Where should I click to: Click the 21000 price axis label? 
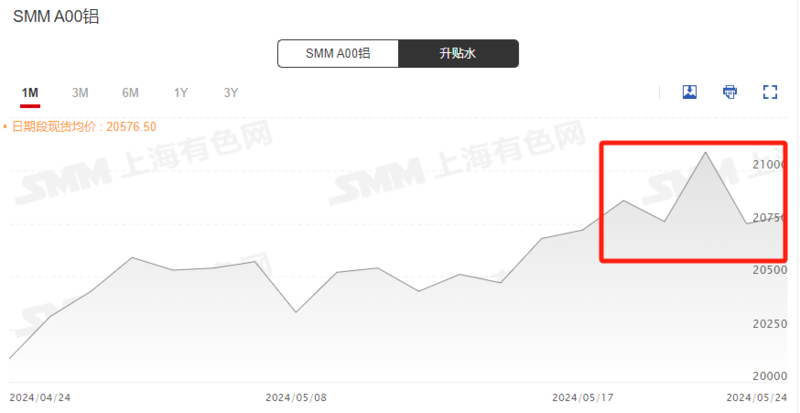click(x=769, y=164)
